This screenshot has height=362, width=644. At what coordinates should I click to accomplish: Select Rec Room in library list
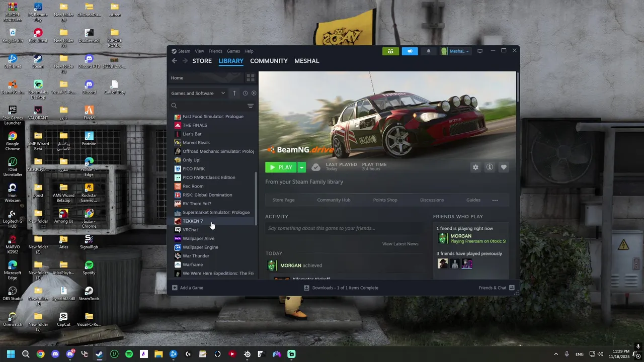point(212,186)
